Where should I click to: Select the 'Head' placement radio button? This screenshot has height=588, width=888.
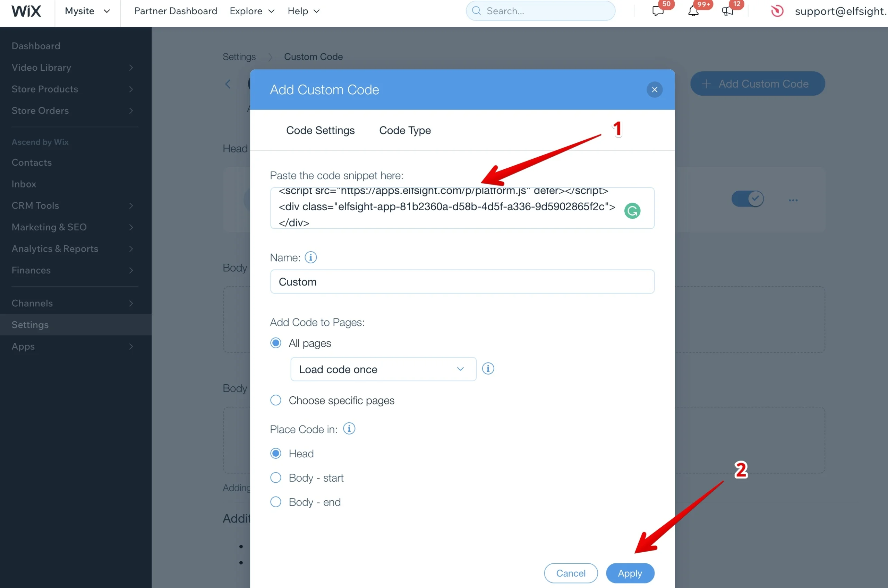[275, 453]
